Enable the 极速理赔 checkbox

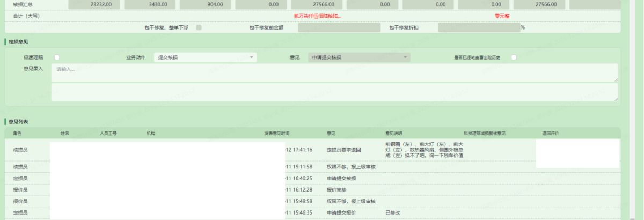point(57,57)
